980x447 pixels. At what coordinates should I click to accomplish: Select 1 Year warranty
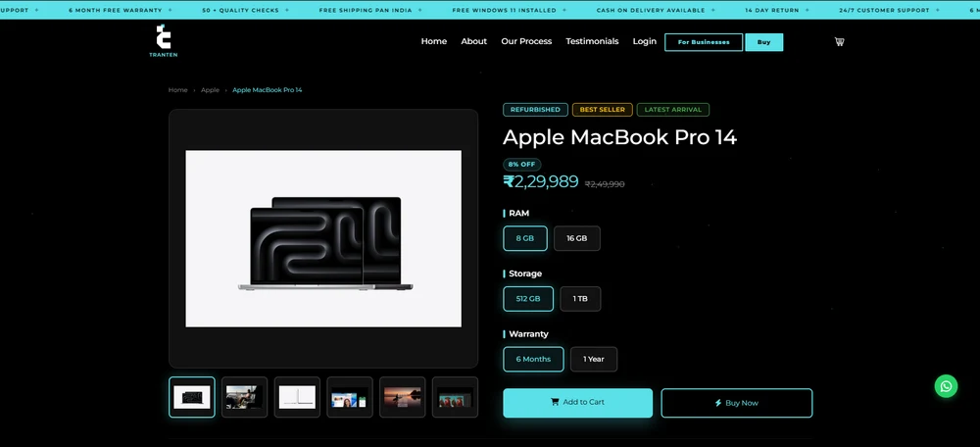click(594, 360)
